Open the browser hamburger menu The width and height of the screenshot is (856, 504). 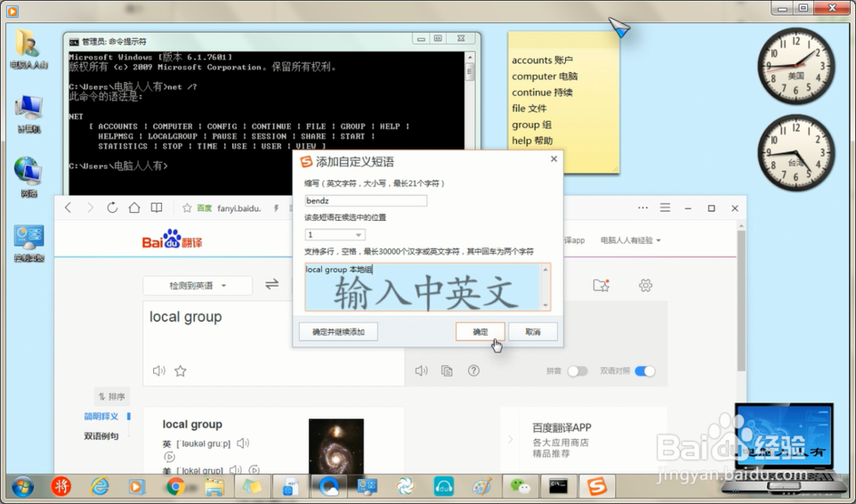coord(665,208)
